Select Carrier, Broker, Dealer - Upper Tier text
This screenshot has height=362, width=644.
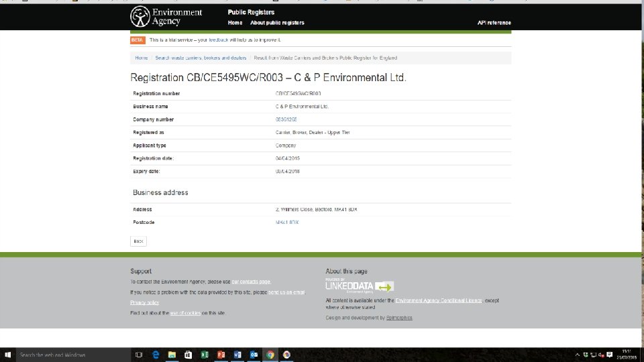pyautogui.click(x=313, y=133)
